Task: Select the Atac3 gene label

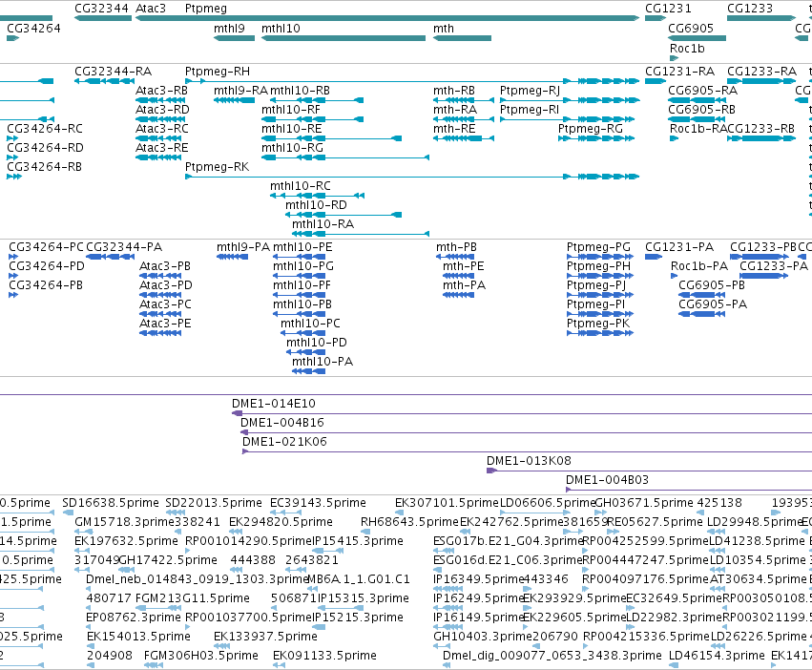Action: [151, 9]
